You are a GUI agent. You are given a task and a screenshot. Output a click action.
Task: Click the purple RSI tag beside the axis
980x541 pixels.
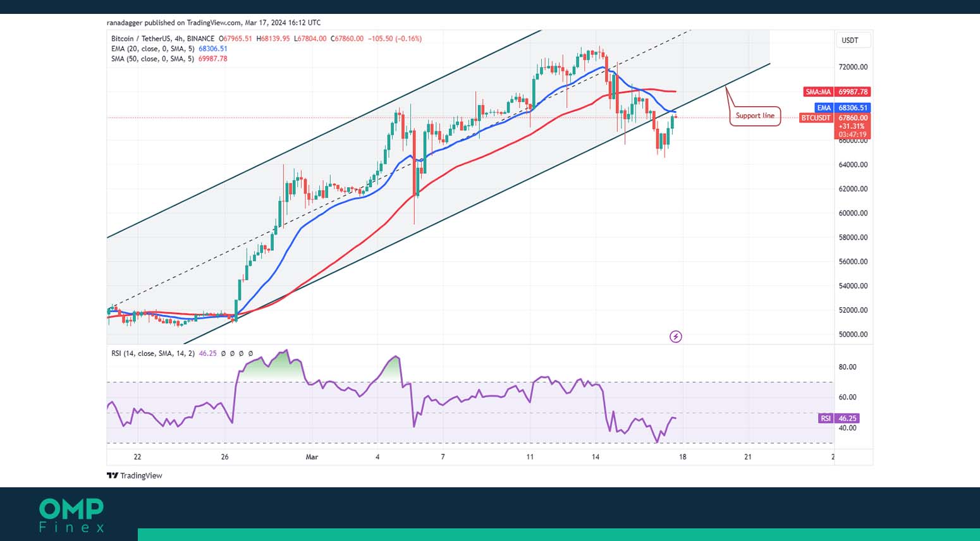825,418
